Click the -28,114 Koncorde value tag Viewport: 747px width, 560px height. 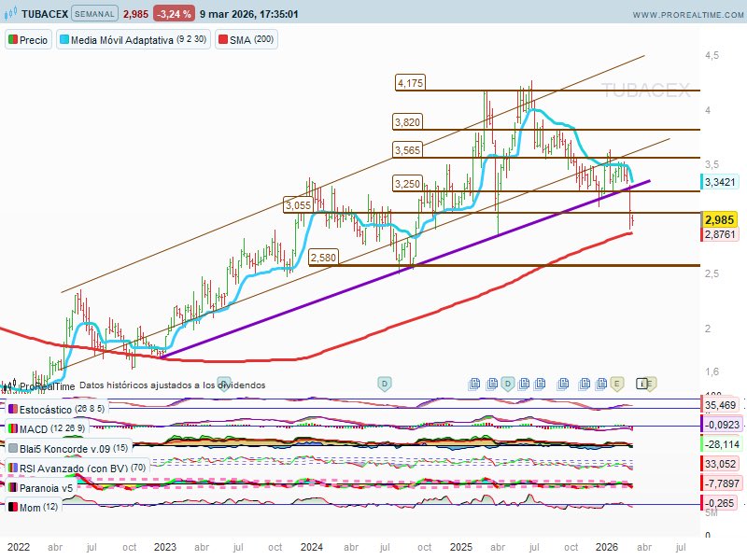tap(720, 444)
